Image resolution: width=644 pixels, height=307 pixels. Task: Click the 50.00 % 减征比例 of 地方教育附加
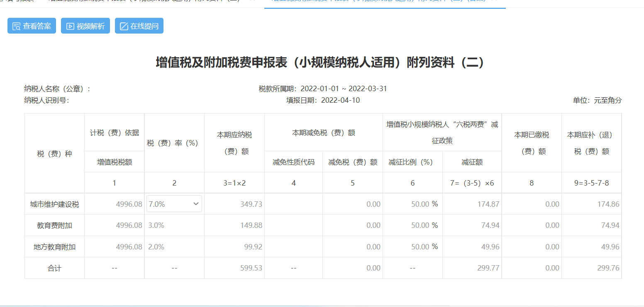(424, 247)
